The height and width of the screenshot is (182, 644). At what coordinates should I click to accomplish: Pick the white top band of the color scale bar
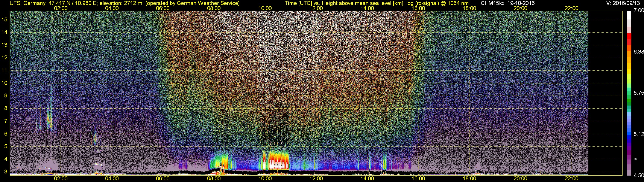[x=629, y=15]
